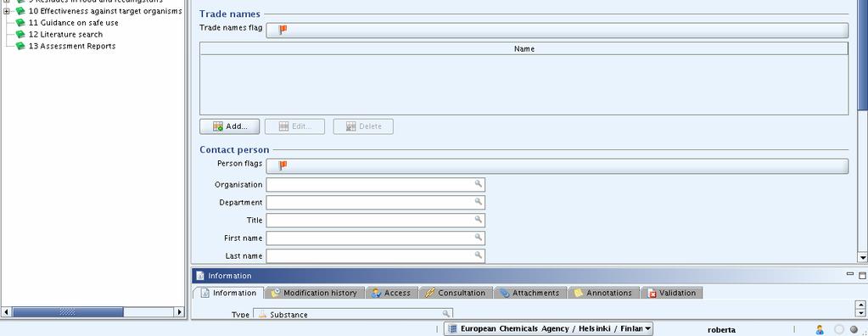Screen dimensions: 868x336
Task: Click green book icon for Literature search
Action: click(x=20, y=34)
